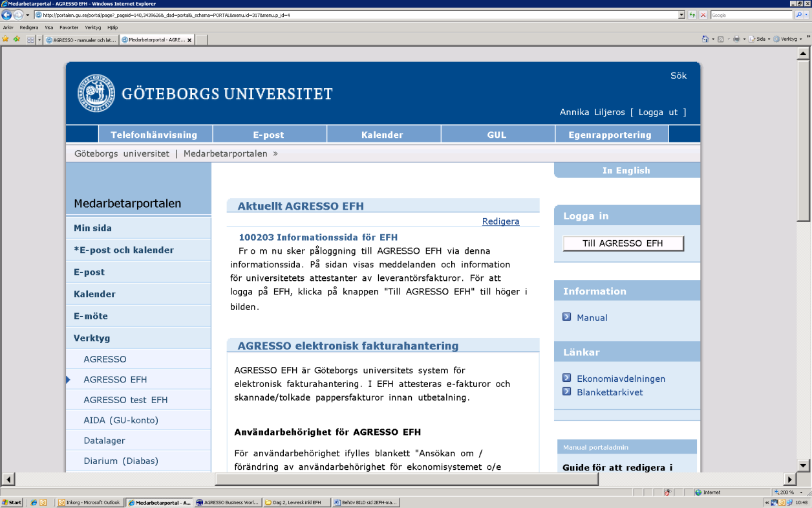Image resolution: width=812 pixels, height=508 pixels.
Task: Open the Kalender top navigation tab
Action: click(x=382, y=135)
